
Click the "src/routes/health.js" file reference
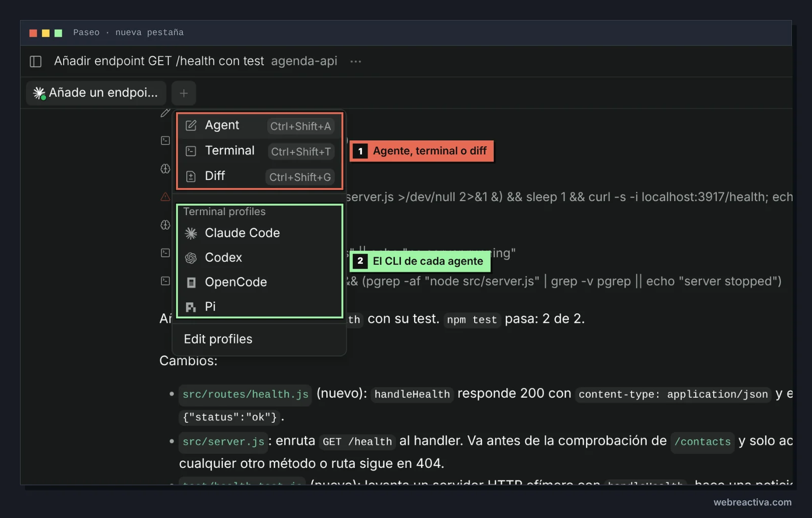(245, 394)
